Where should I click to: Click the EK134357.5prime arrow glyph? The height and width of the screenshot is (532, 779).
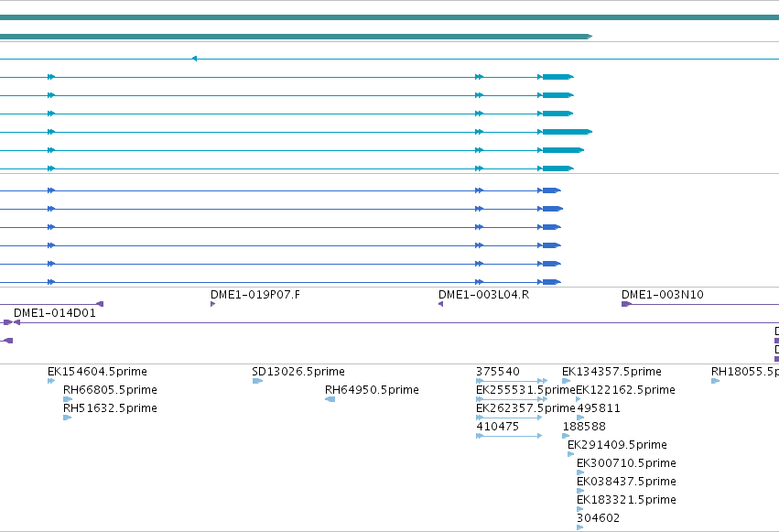pos(566,381)
